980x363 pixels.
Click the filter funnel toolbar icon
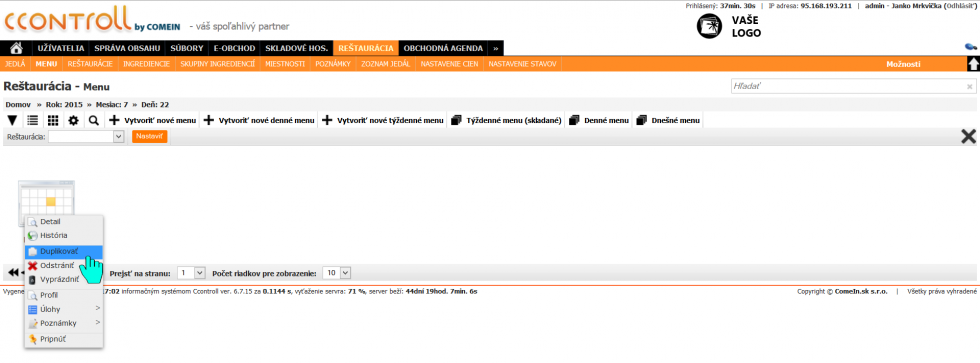tap(12, 120)
